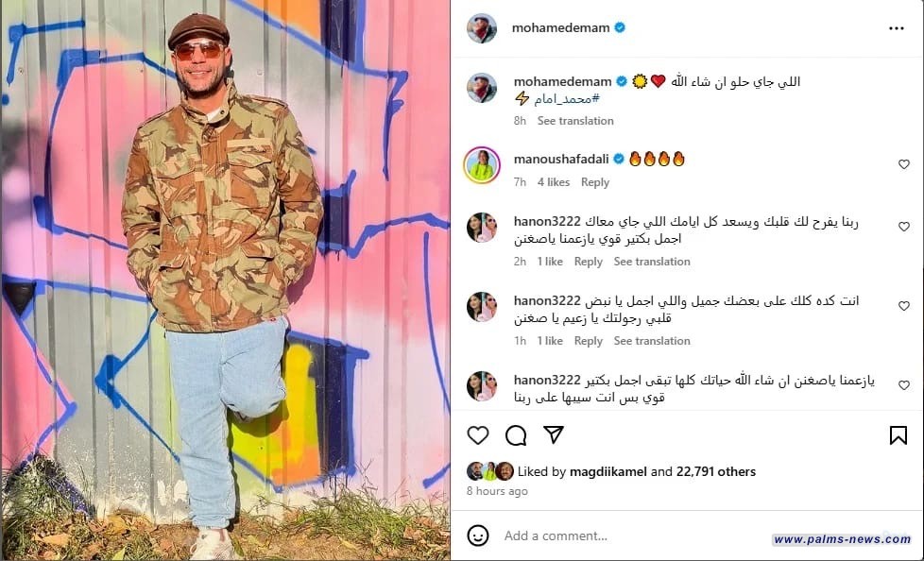Reply to manoushafadali's comment
The image size is (924, 561).
click(594, 182)
